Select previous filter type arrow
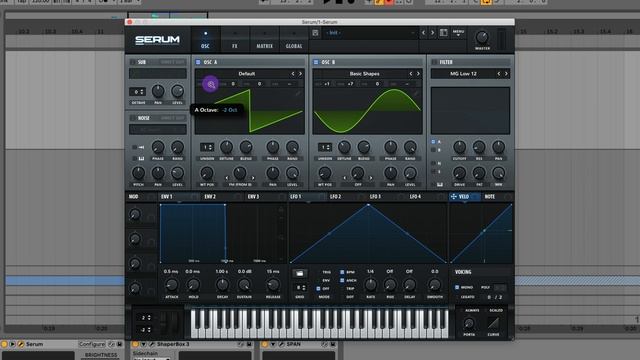Screen dimensions: 640x360 (499, 74)
